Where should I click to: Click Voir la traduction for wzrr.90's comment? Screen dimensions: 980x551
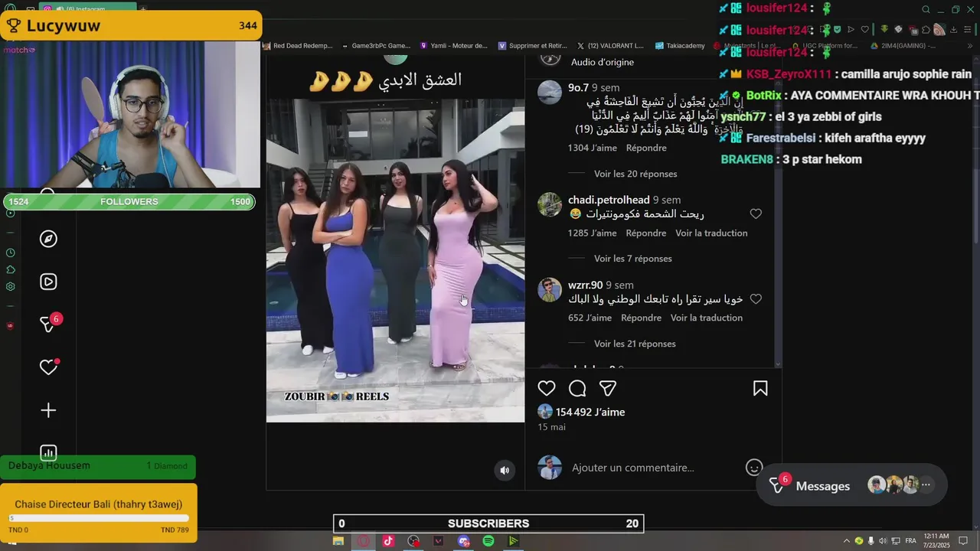click(707, 318)
